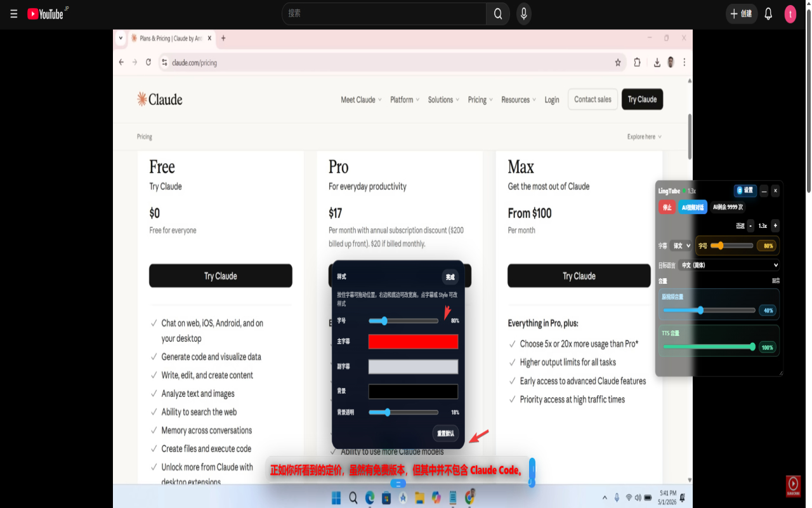This screenshot has width=812, height=508.
Task: Expand the Meet Claude menu
Action: pyautogui.click(x=361, y=100)
